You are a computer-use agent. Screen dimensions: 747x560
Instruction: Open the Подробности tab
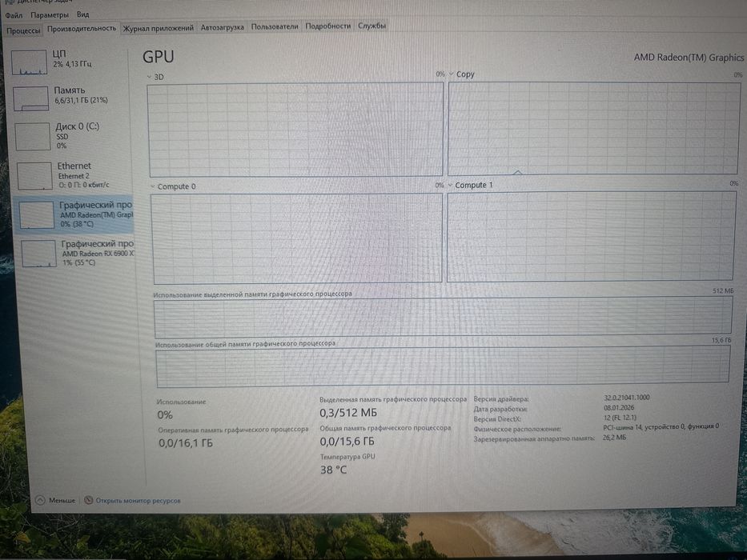[x=327, y=26]
